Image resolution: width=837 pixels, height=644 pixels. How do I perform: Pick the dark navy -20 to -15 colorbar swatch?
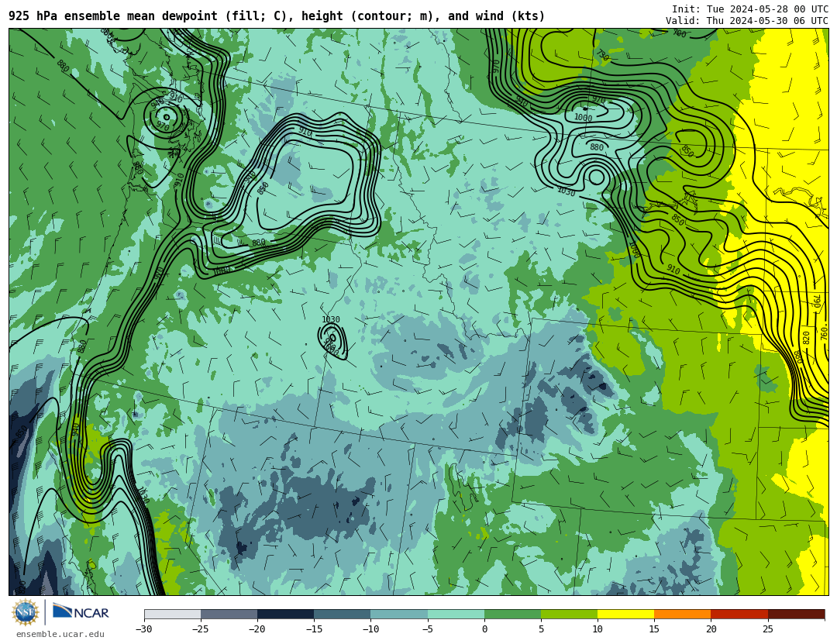(x=285, y=615)
